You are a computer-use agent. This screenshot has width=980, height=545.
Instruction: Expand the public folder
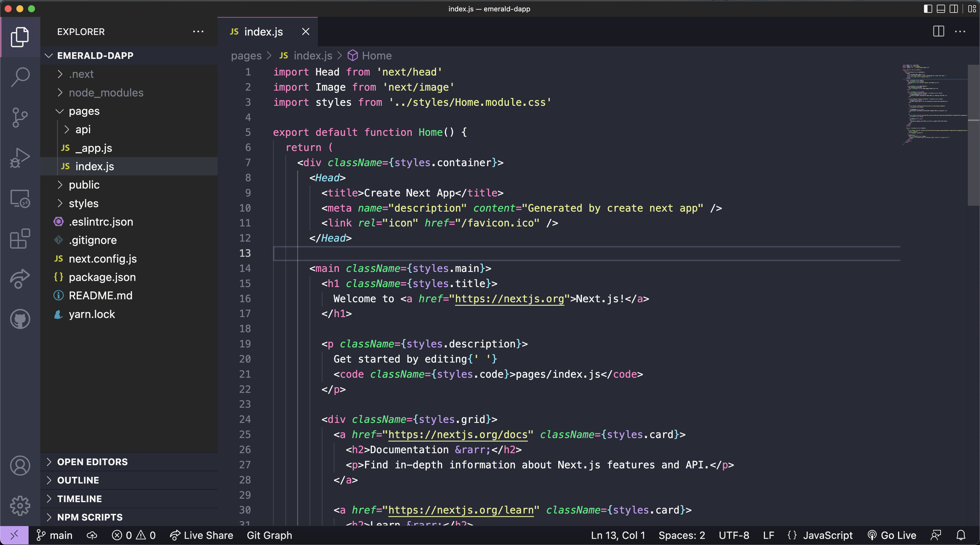(x=129, y=185)
